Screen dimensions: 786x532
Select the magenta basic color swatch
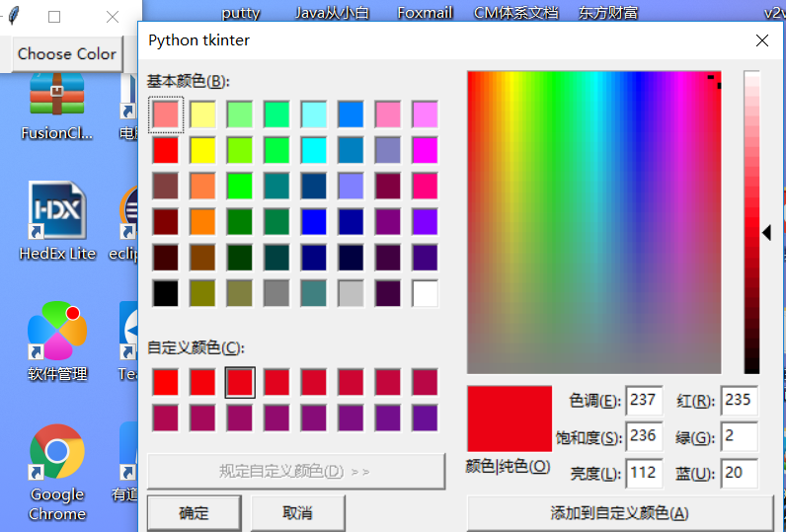coord(425,150)
